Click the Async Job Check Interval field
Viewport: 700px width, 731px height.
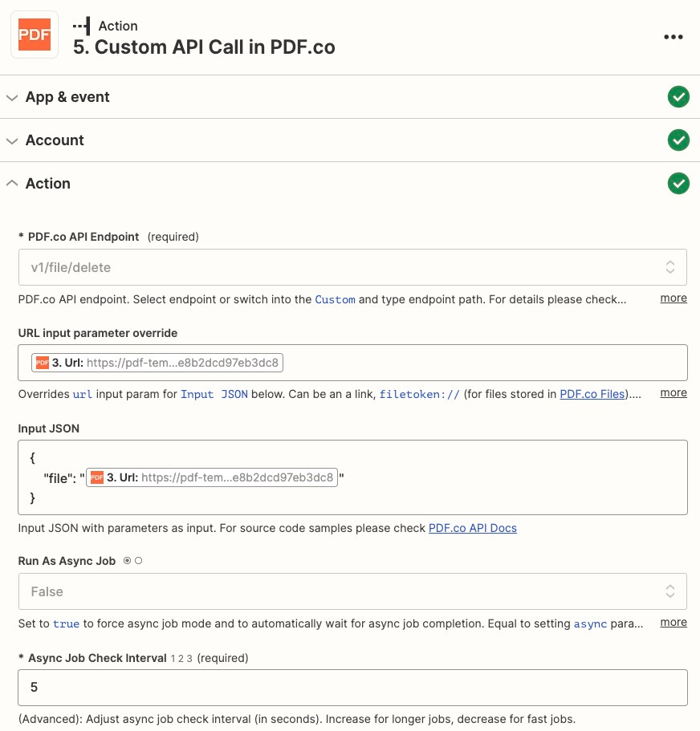click(x=352, y=687)
